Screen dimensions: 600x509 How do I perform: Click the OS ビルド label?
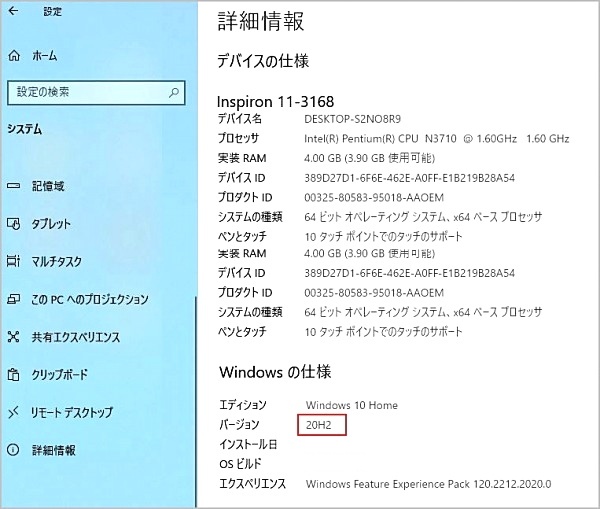pyautogui.click(x=240, y=464)
